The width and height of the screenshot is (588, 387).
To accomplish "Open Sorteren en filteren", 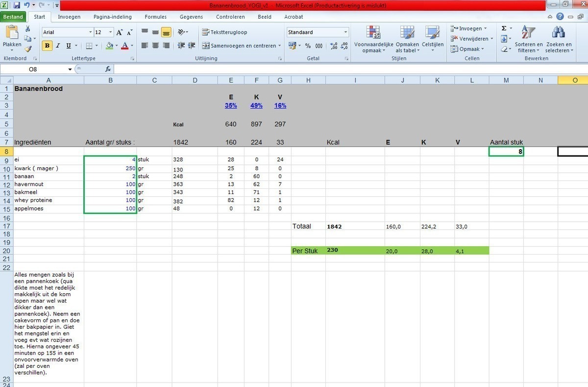I will coord(529,39).
